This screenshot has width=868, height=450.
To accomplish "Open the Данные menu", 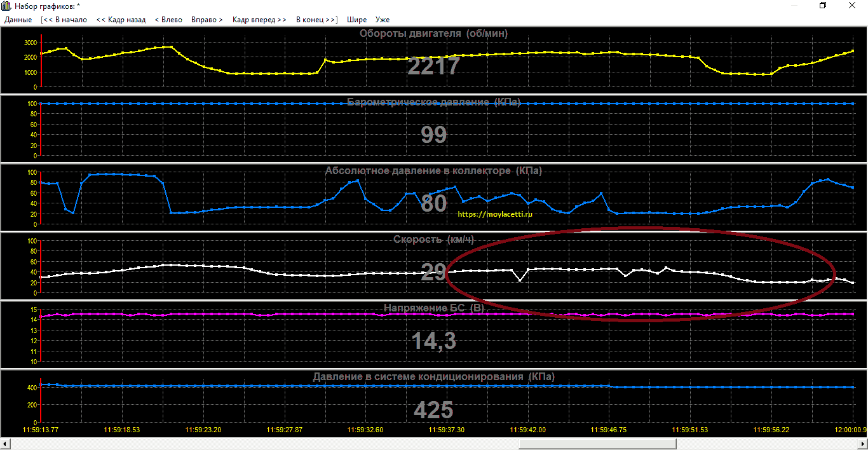I will click(18, 20).
